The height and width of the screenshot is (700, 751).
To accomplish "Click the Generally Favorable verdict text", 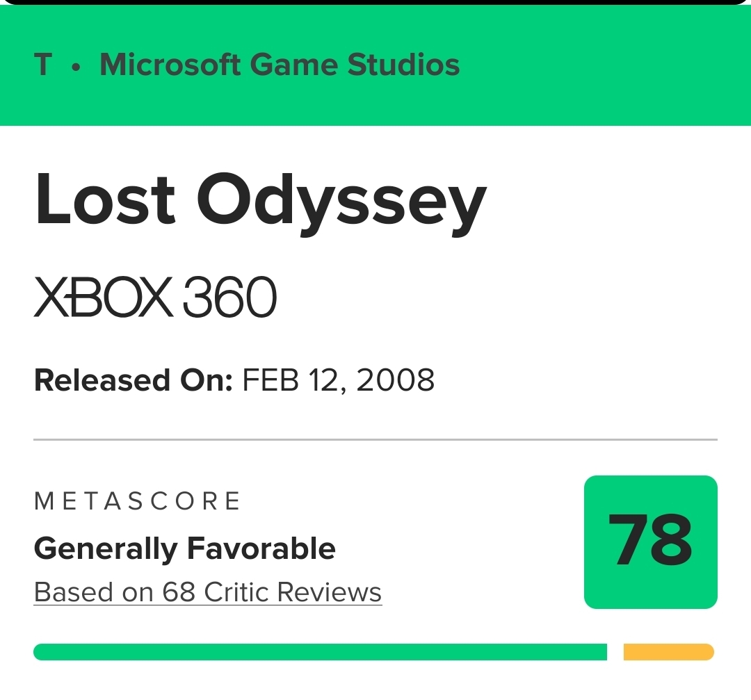I will [184, 548].
